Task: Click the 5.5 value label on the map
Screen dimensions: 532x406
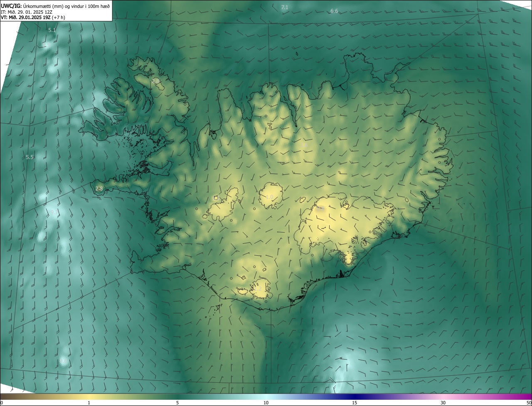Action: pyautogui.click(x=30, y=157)
